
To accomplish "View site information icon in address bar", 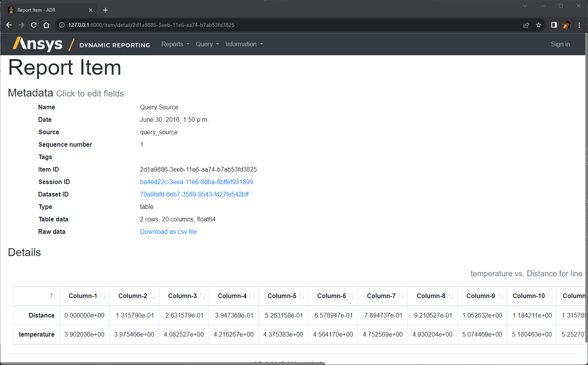I will [61, 25].
